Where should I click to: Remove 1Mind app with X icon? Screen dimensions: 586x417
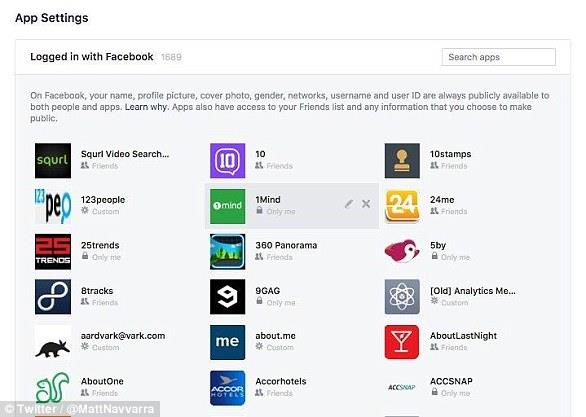coord(366,204)
